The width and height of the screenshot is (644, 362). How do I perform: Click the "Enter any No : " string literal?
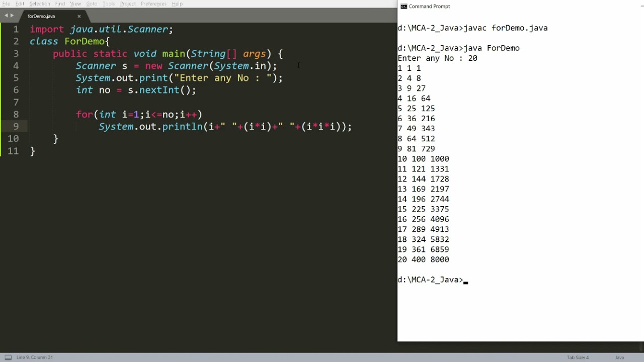[x=223, y=78]
